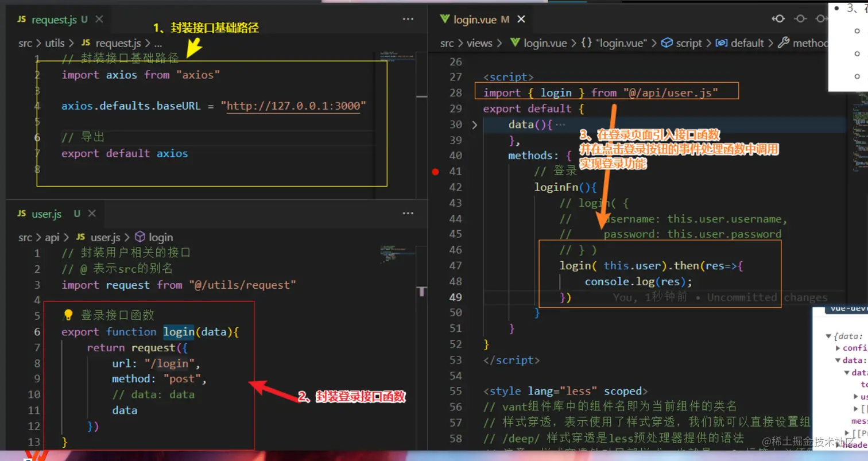
Task: Go to next change icon in login.vue toolbar
Action: click(x=821, y=19)
